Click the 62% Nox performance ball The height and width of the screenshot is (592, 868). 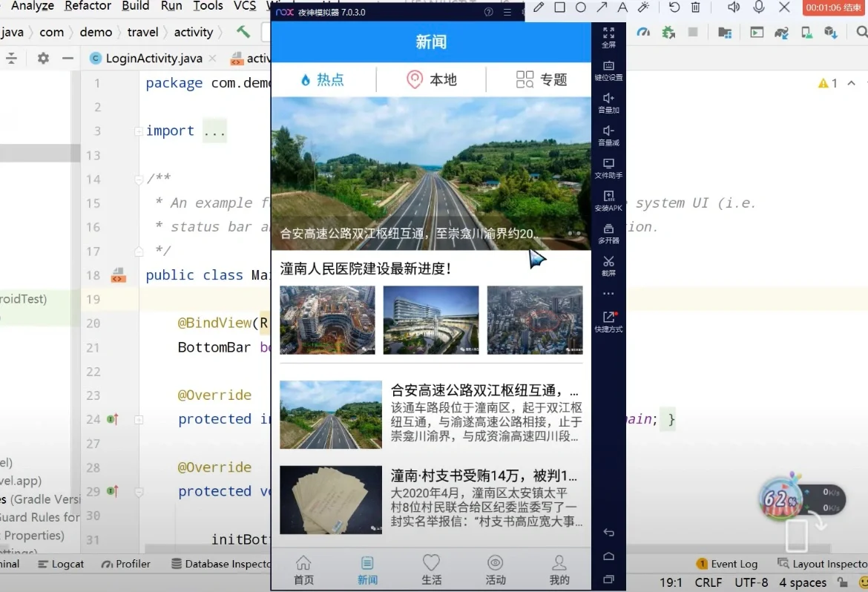point(780,499)
